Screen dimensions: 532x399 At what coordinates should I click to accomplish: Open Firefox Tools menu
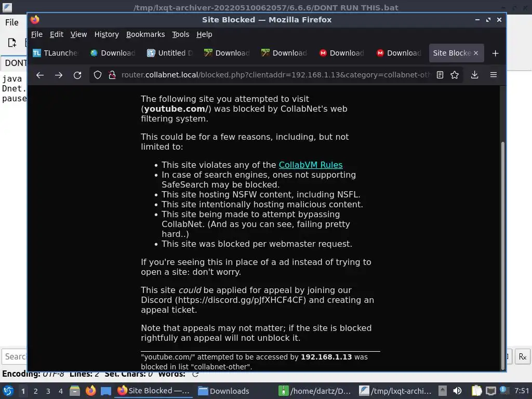(x=180, y=34)
